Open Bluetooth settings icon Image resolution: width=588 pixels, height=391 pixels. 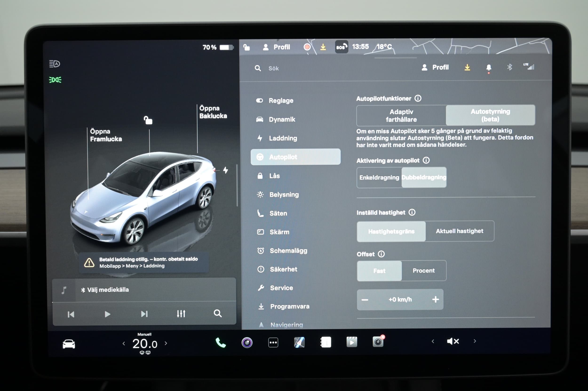(509, 67)
